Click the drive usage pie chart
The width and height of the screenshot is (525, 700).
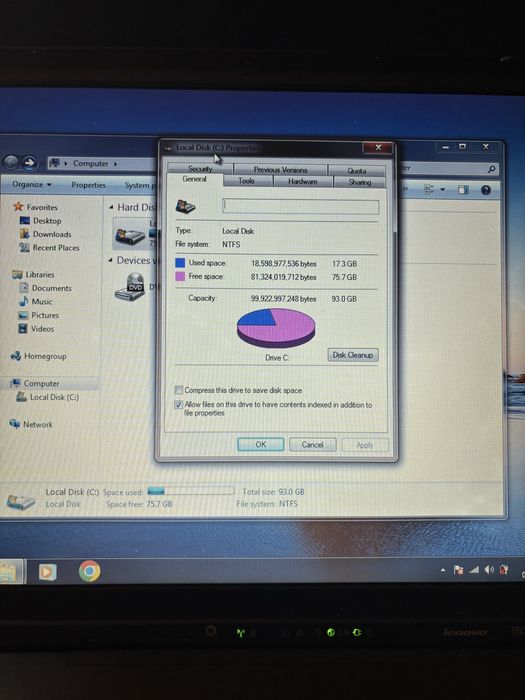(276, 328)
